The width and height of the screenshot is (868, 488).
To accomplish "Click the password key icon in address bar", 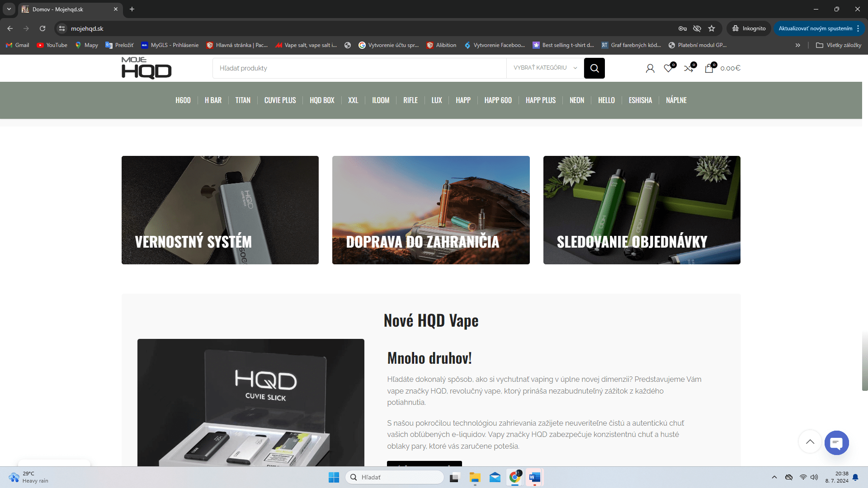I will click(x=683, y=28).
